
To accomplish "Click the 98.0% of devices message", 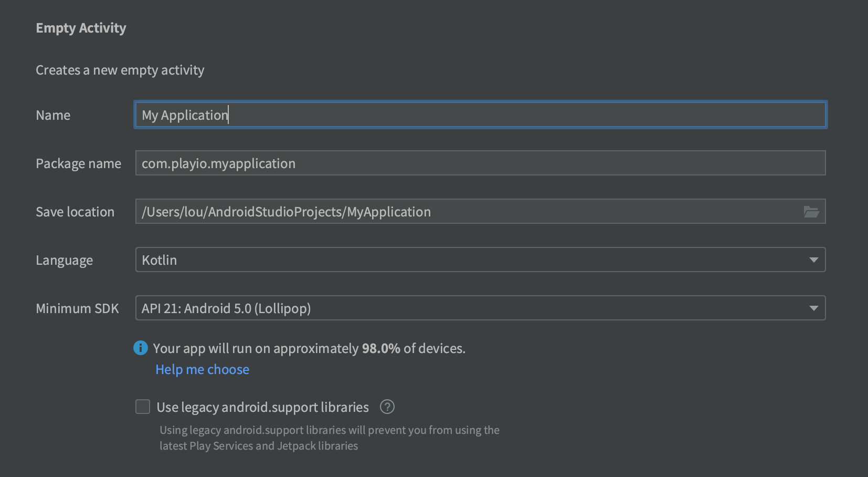I will [x=309, y=348].
